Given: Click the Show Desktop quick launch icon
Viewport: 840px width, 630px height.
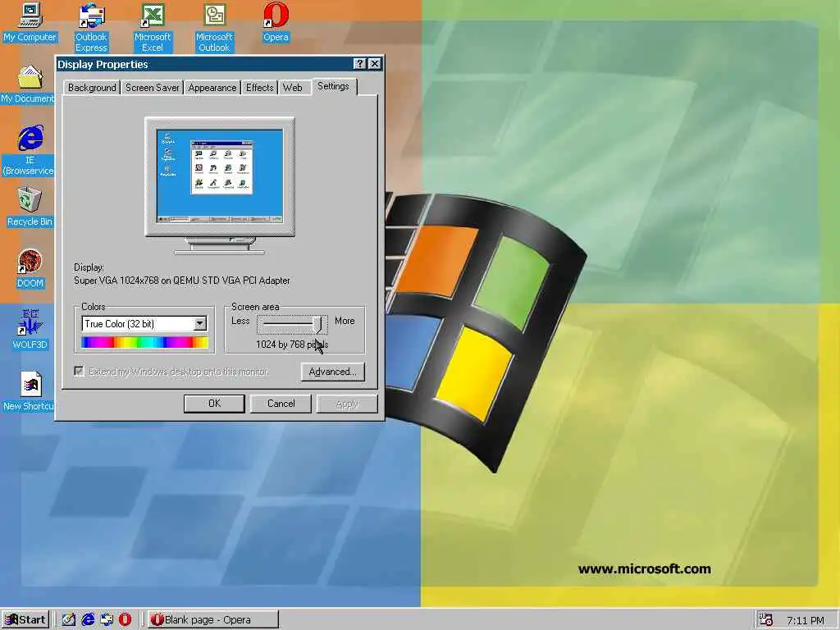Looking at the screenshot, I should coord(69,619).
